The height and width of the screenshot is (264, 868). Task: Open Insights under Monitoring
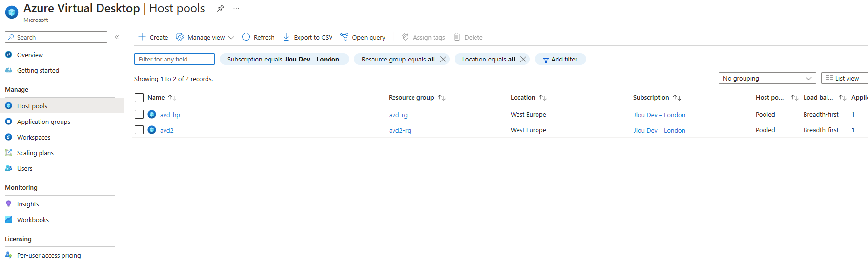28,204
